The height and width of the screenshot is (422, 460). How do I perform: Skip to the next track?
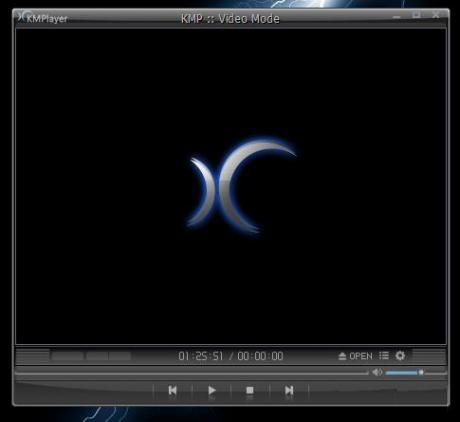pyautogui.click(x=289, y=390)
